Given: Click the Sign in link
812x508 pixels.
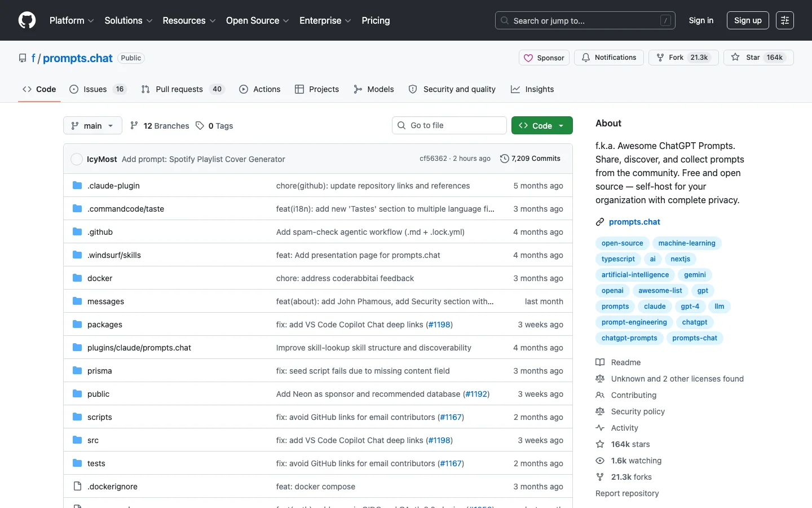Looking at the screenshot, I should pos(701,20).
